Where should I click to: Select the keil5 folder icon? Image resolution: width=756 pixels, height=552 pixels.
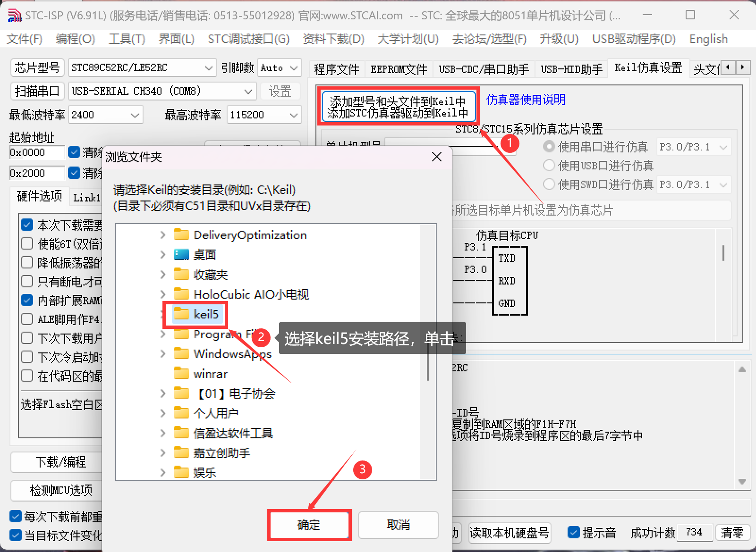click(x=181, y=314)
